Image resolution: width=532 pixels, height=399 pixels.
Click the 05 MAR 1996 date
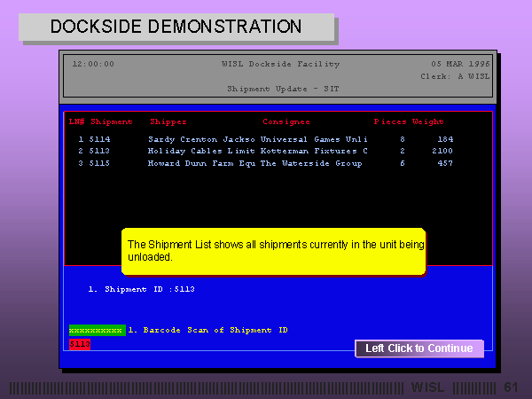point(460,64)
